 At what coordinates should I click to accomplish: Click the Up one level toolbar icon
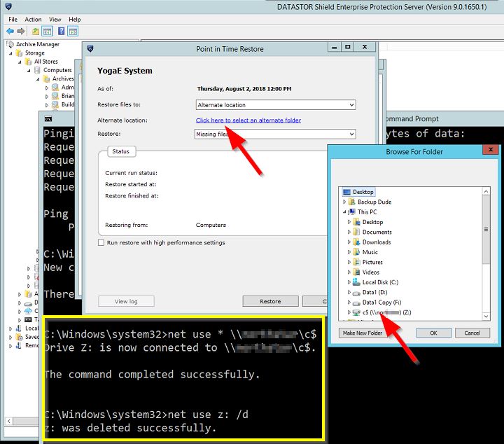coord(36,32)
